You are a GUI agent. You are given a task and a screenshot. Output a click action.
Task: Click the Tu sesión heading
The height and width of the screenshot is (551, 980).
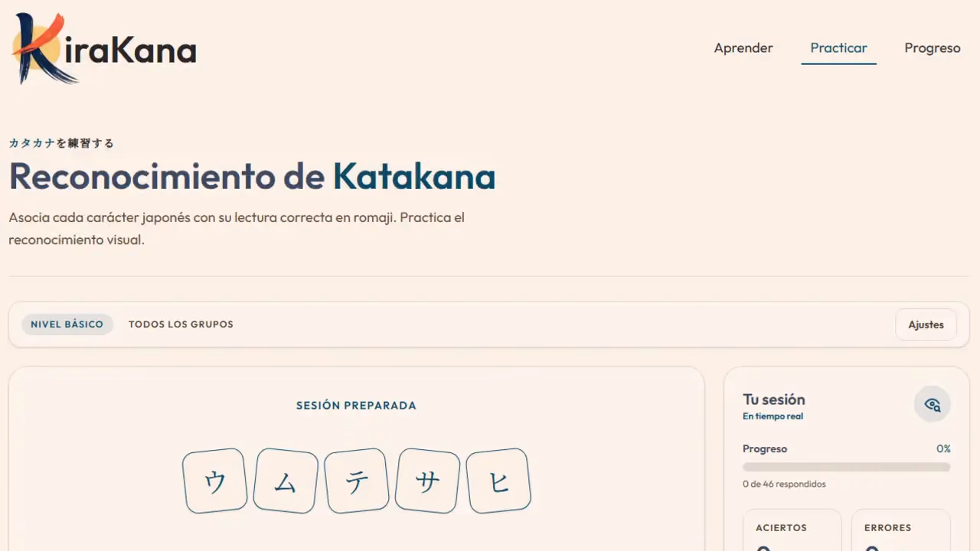[774, 399]
